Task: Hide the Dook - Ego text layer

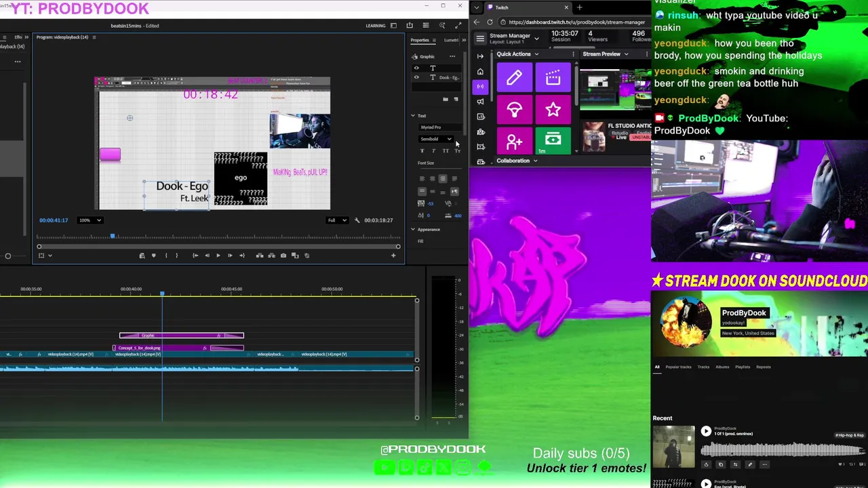Action: [x=416, y=77]
